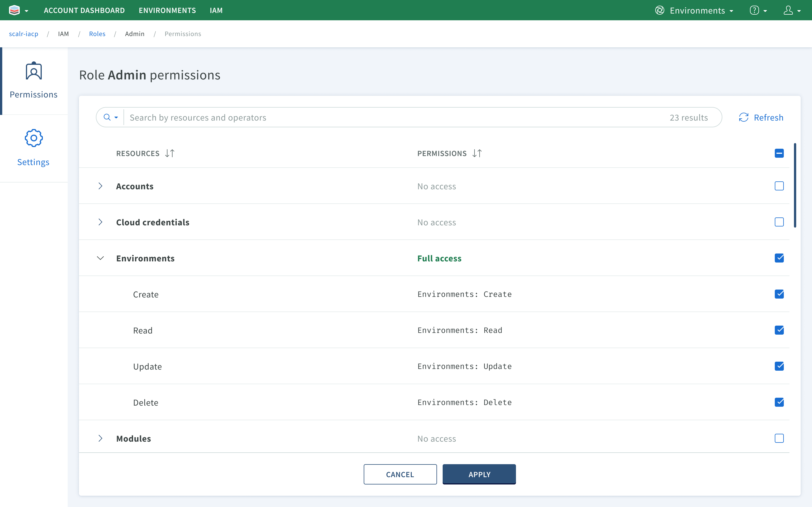Sort by the Permissions column arrows
Image resolution: width=812 pixels, height=507 pixels.
pos(477,153)
